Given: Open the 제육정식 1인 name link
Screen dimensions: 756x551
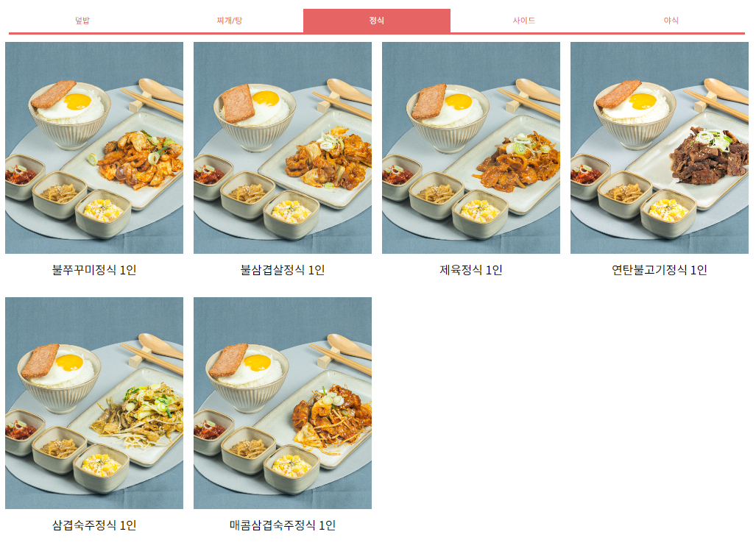Looking at the screenshot, I should pos(471,270).
